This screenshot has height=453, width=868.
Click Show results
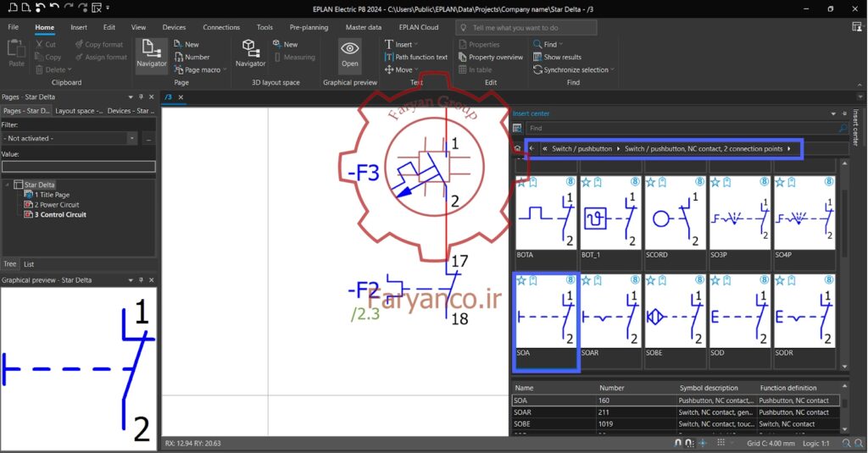(x=557, y=57)
